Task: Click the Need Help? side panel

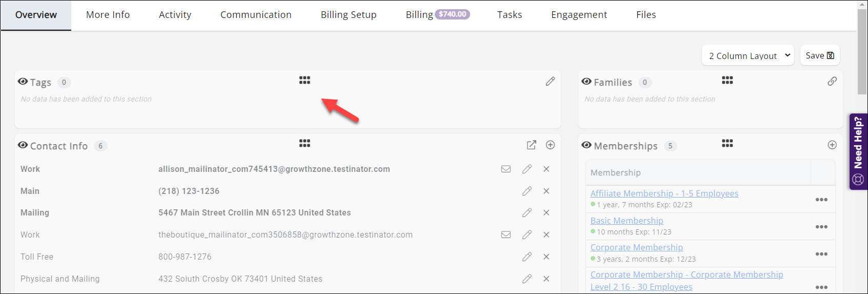Action: coord(858,151)
